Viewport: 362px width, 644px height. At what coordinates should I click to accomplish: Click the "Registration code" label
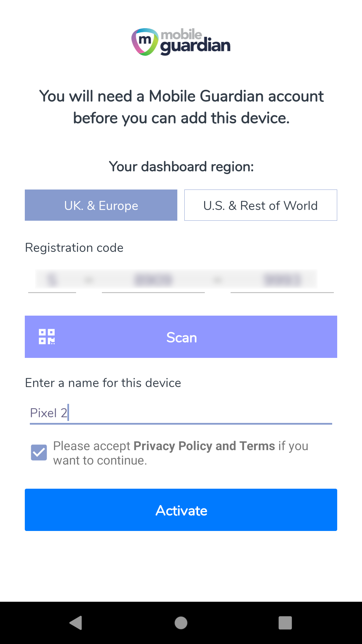click(x=74, y=248)
